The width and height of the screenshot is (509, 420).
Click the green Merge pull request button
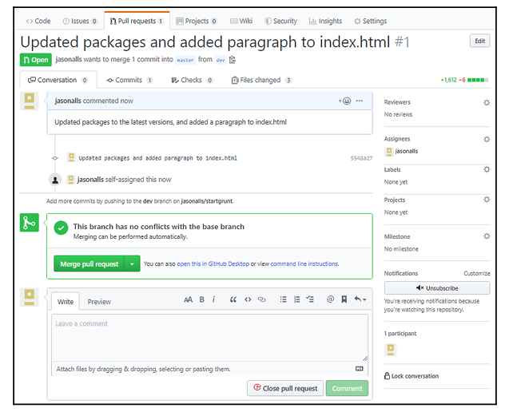tap(89, 263)
